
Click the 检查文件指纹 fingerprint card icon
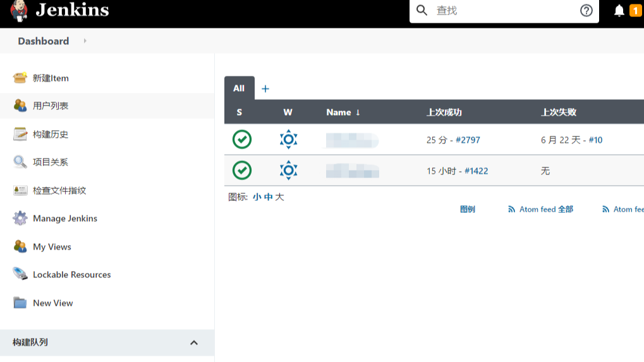[20, 190]
